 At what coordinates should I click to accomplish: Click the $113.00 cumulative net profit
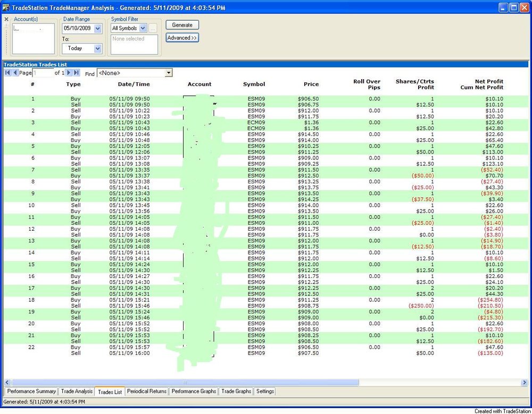pyautogui.click(x=493, y=152)
